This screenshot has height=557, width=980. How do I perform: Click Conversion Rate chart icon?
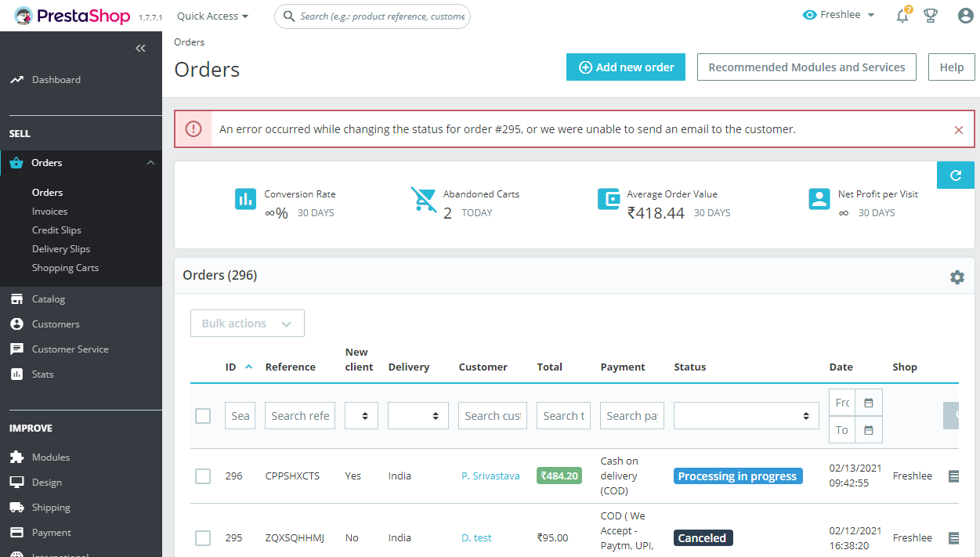click(246, 199)
